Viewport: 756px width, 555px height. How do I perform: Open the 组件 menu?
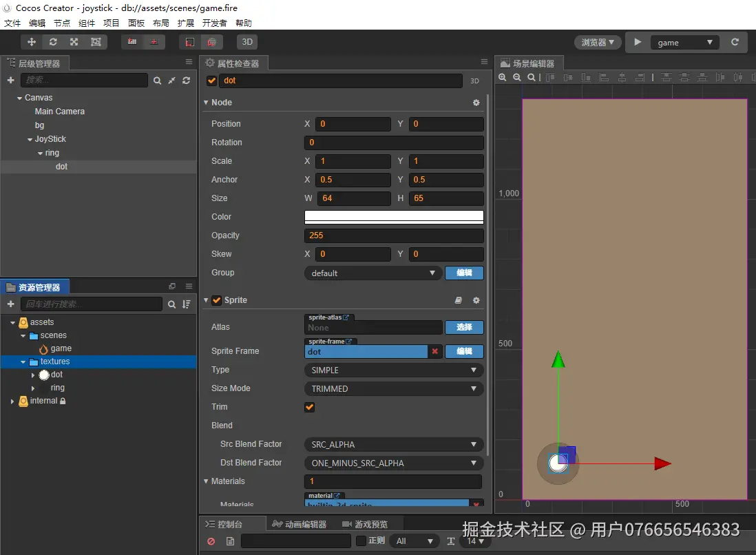pyautogui.click(x=87, y=23)
